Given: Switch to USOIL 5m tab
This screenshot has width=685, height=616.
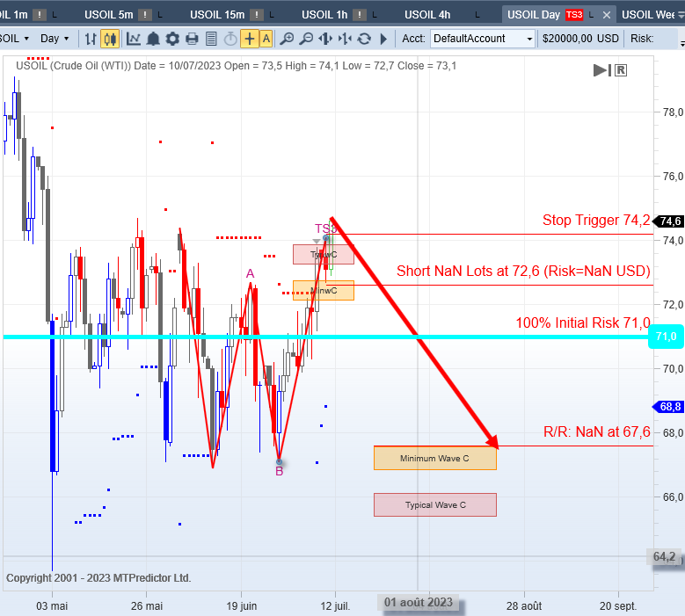Looking at the screenshot, I should (x=108, y=15).
